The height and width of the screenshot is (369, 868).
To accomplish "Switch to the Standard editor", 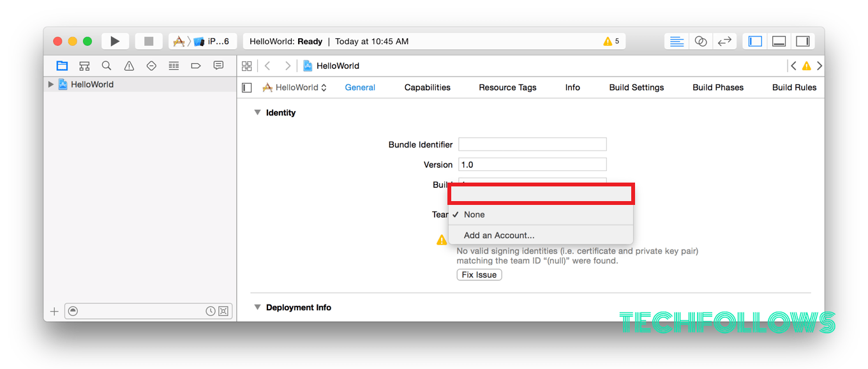I will (x=677, y=41).
